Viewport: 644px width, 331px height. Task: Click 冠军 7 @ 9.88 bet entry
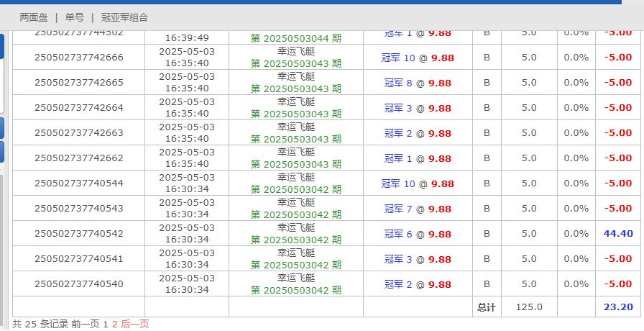(x=418, y=209)
